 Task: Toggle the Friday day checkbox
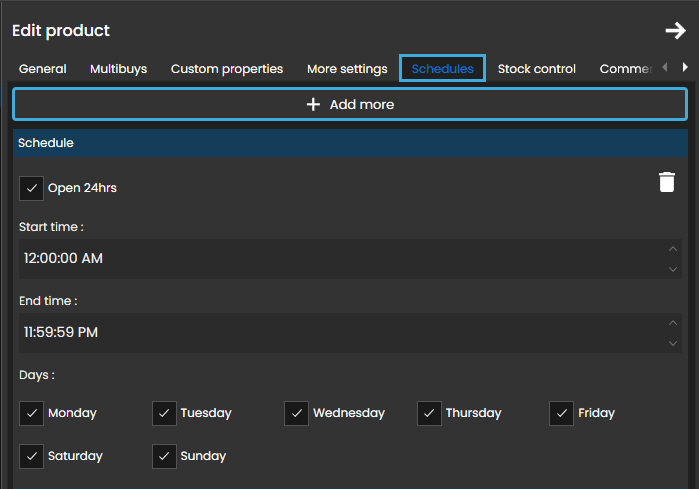pyautogui.click(x=562, y=413)
